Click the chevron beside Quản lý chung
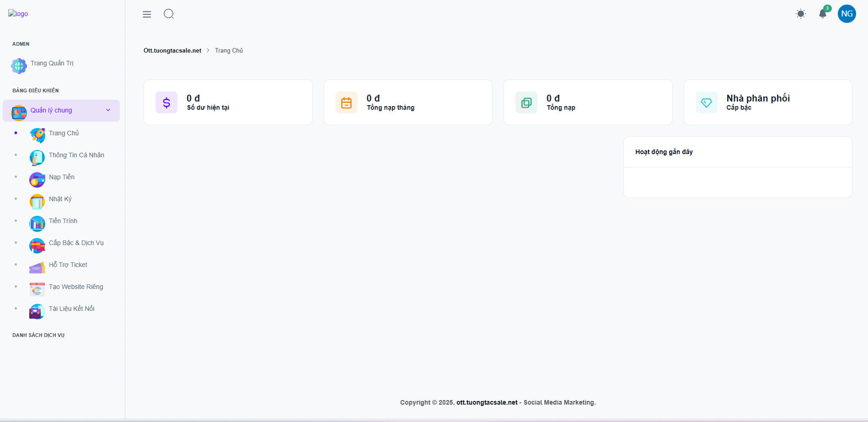 click(108, 110)
